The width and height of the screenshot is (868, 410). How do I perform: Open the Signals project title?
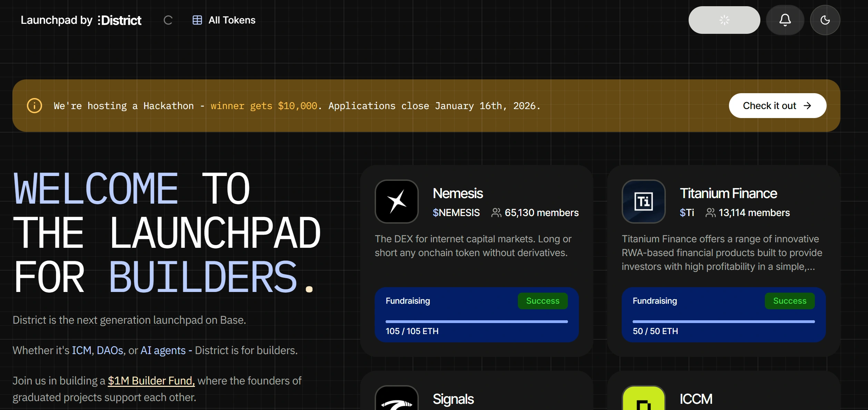click(453, 399)
